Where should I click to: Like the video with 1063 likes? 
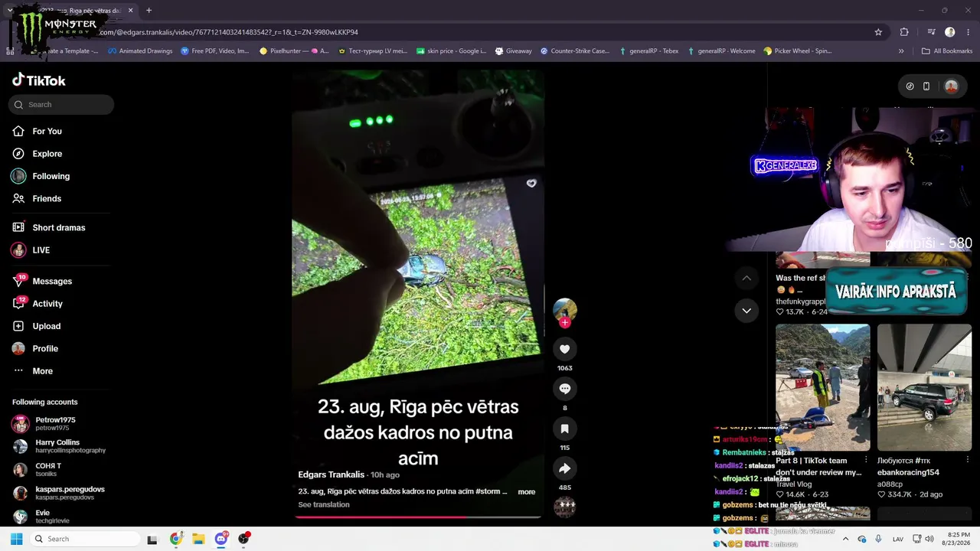[x=565, y=349]
